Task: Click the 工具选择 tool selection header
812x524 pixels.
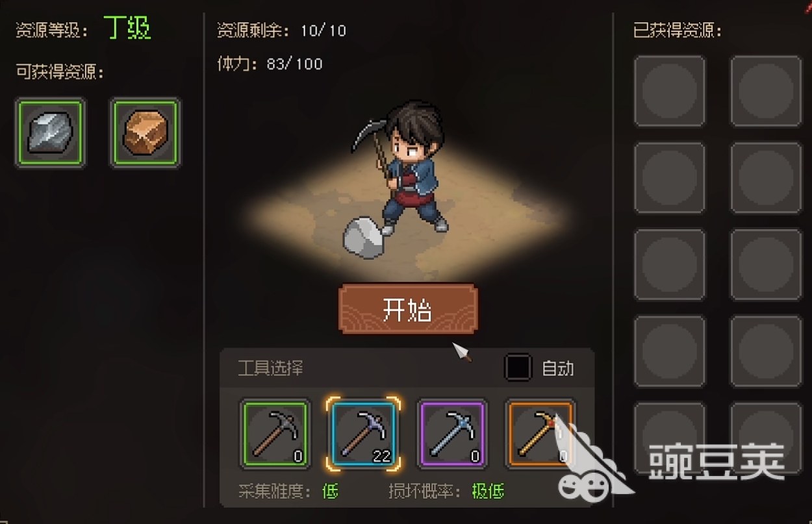Action: pos(270,369)
